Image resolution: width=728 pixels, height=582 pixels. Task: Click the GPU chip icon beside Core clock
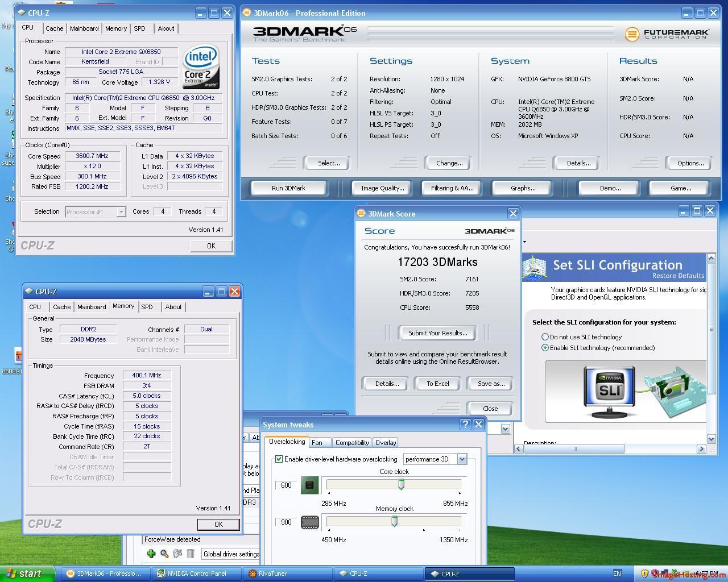point(309,485)
